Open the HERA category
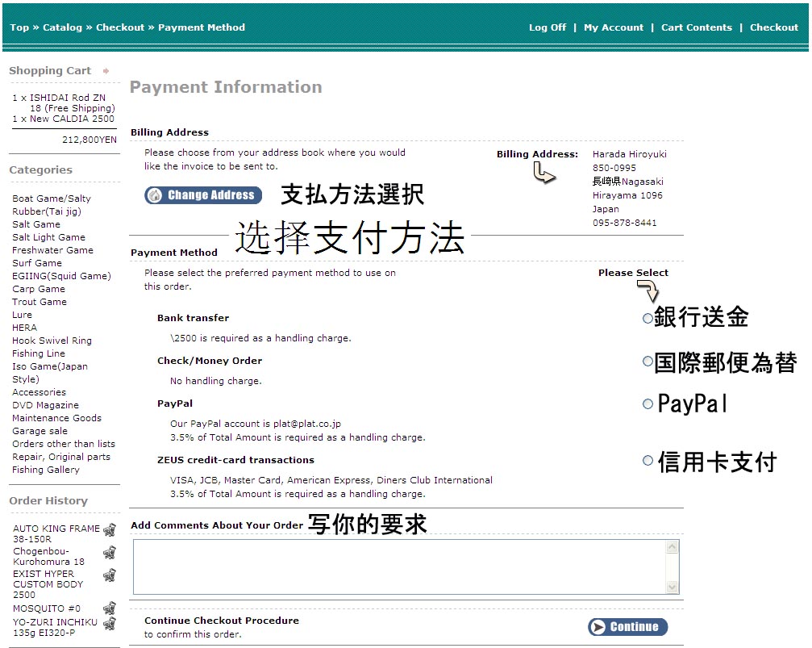The width and height of the screenshot is (812, 648). [24, 328]
